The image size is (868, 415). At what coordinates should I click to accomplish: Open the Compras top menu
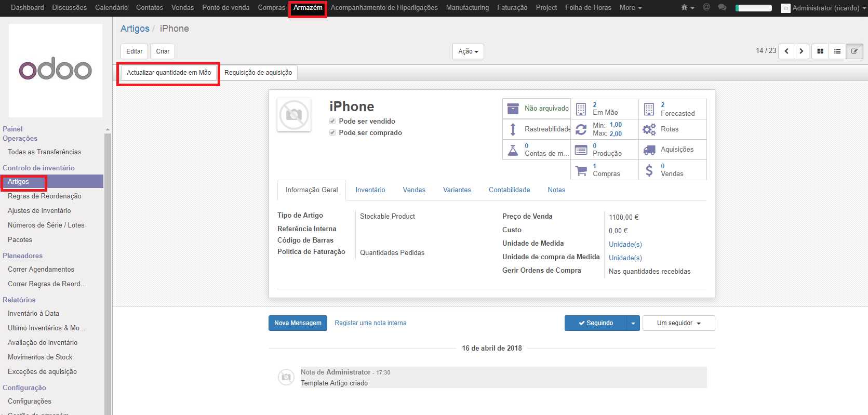point(271,8)
